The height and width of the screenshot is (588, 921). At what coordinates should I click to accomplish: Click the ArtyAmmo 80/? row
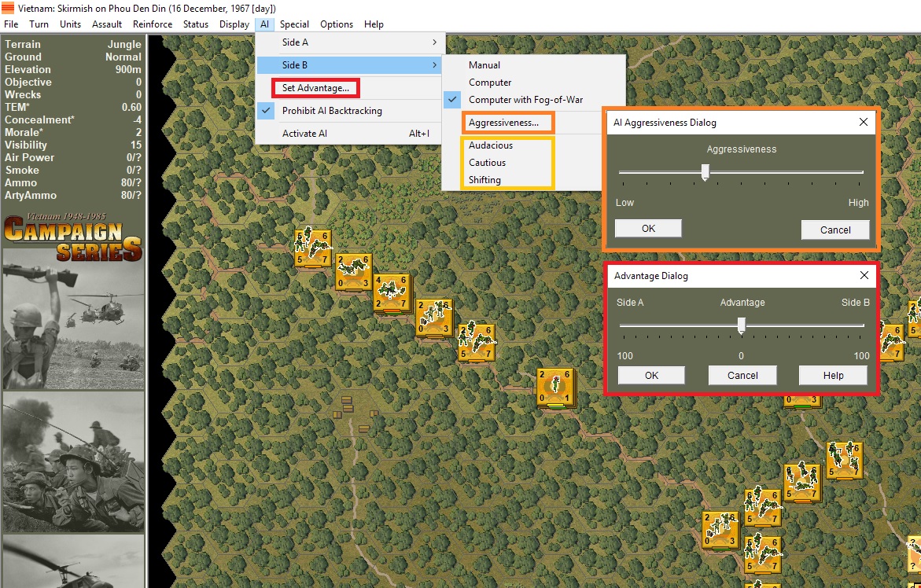tap(73, 196)
